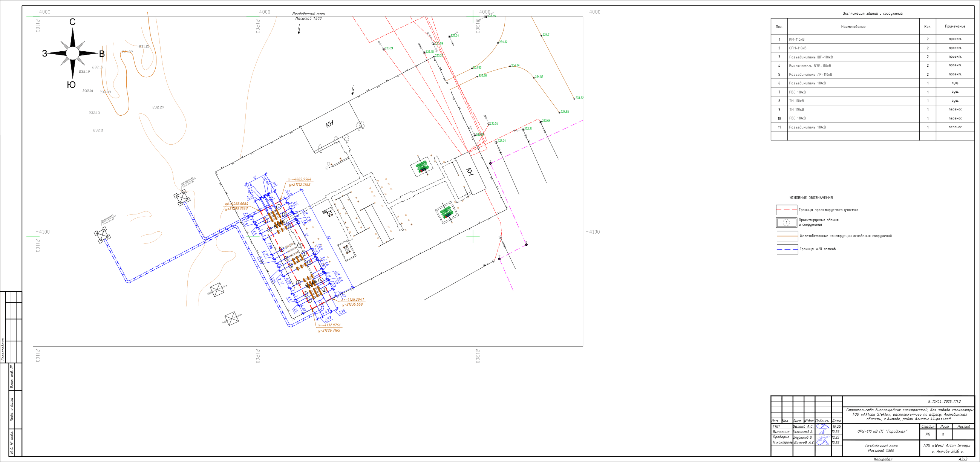980x462 pixels.
Task: Click the "Копировал" label below title block
Action: pyautogui.click(x=883, y=459)
